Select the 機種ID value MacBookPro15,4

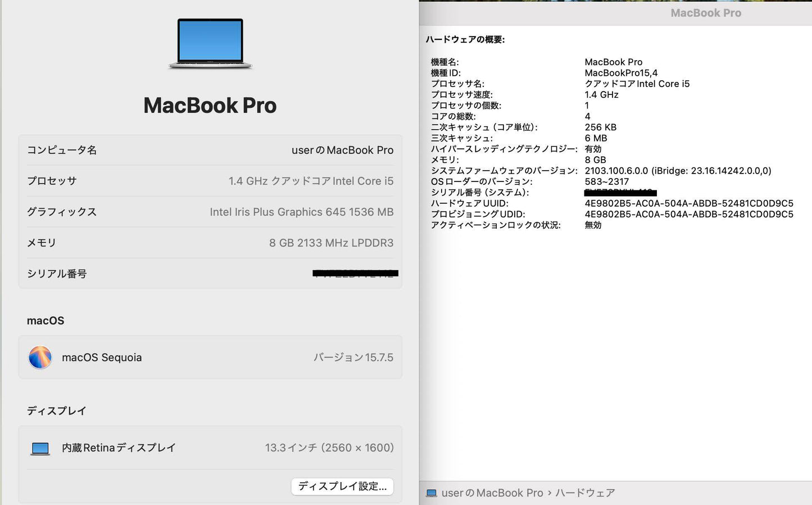[621, 73]
